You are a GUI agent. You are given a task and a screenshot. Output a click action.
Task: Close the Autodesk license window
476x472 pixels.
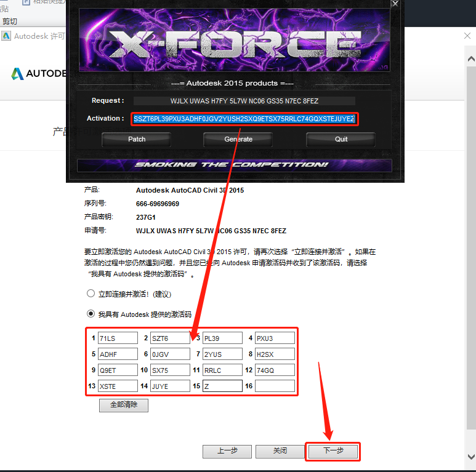[467, 36]
